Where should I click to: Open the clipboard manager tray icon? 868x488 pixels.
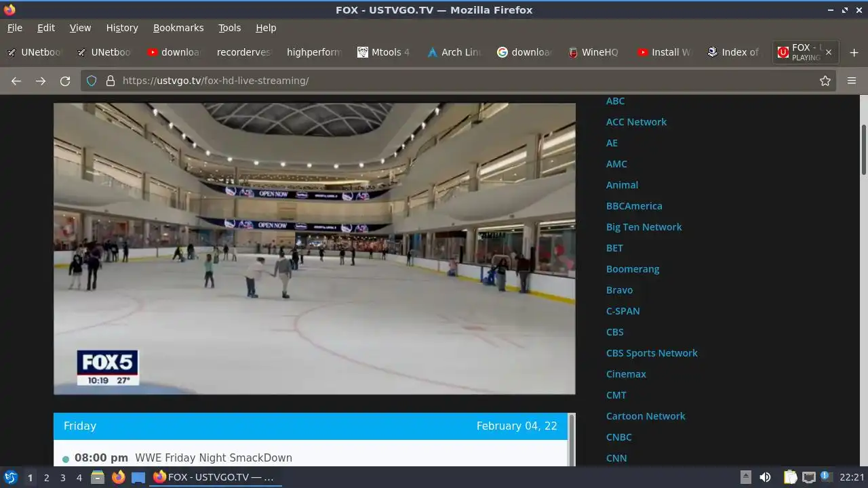tap(790, 477)
